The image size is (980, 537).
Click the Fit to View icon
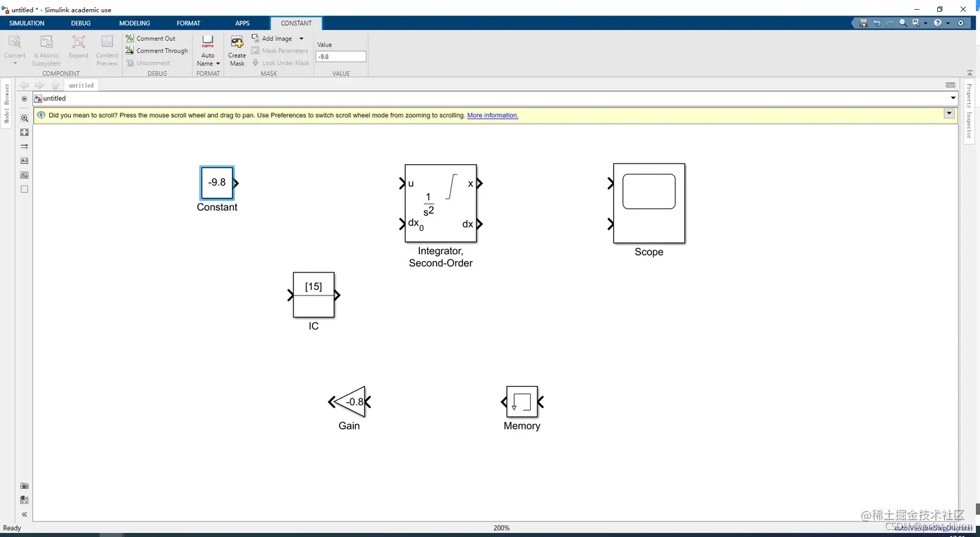pyautogui.click(x=24, y=132)
